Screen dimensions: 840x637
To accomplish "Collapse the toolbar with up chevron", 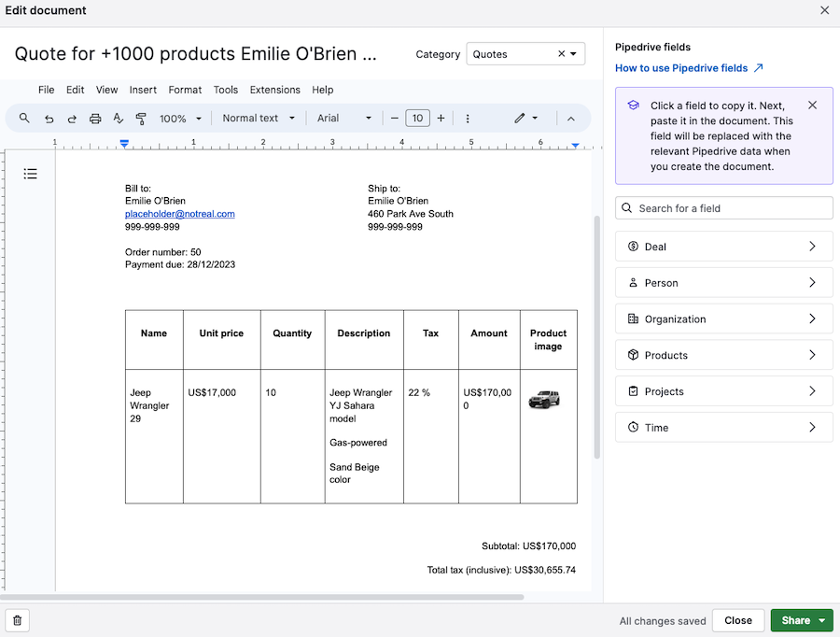I will coord(571,119).
